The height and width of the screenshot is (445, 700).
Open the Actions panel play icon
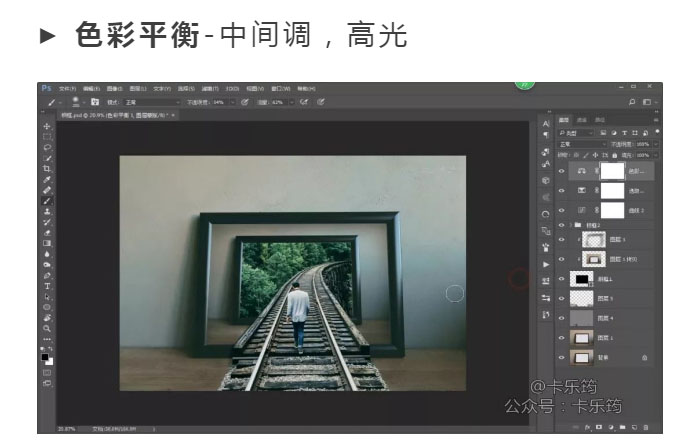[546, 264]
